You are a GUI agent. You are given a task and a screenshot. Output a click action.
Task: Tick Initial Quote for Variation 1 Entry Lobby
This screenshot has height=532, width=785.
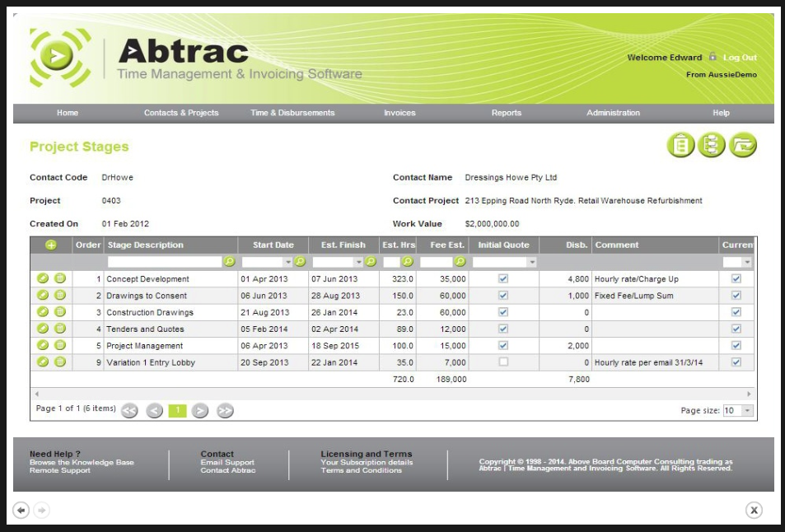503,362
